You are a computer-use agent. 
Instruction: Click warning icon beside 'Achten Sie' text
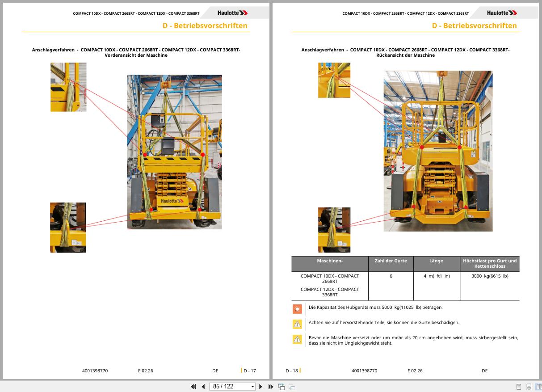click(297, 324)
